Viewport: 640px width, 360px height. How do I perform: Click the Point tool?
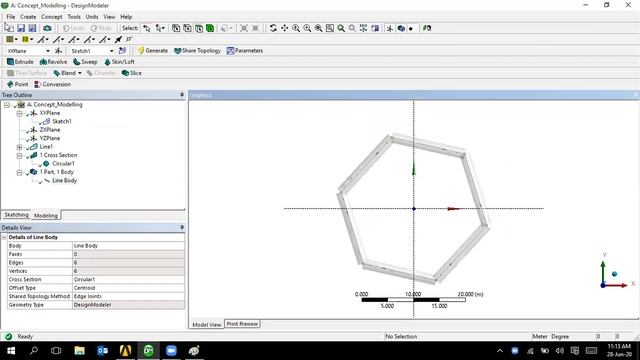(18, 84)
